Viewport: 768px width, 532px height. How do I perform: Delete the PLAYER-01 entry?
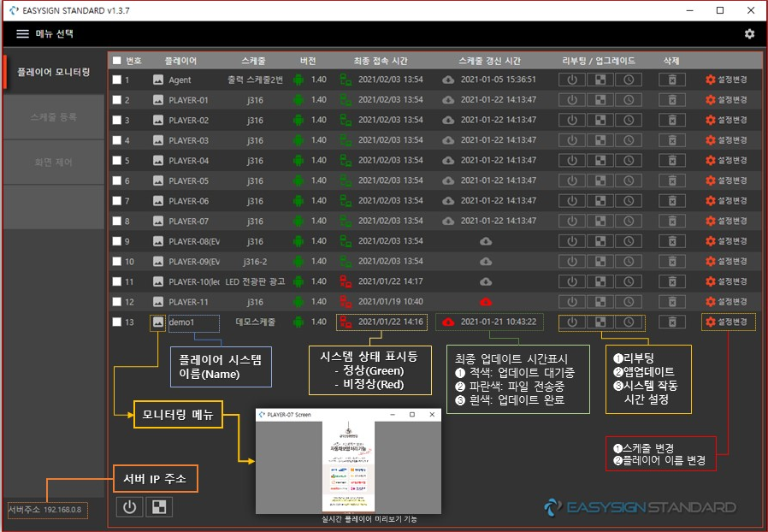672,100
